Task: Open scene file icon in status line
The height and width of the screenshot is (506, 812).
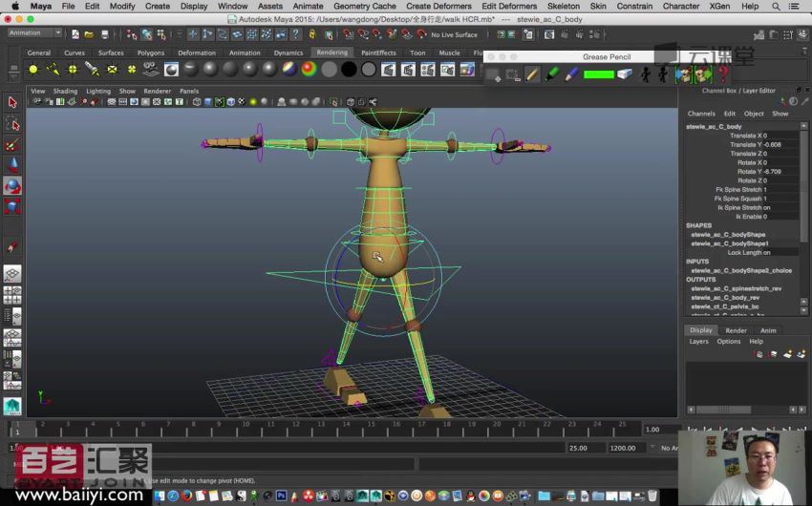Action: (x=89, y=34)
